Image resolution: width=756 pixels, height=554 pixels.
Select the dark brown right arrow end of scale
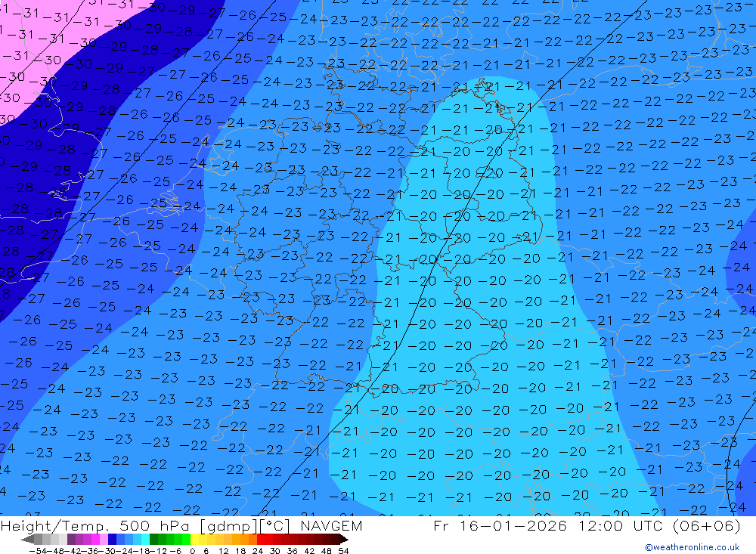point(344,540)
